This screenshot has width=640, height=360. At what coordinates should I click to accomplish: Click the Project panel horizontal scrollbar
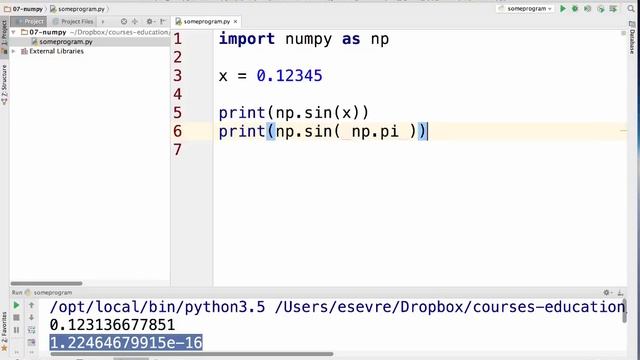point(47,283)
